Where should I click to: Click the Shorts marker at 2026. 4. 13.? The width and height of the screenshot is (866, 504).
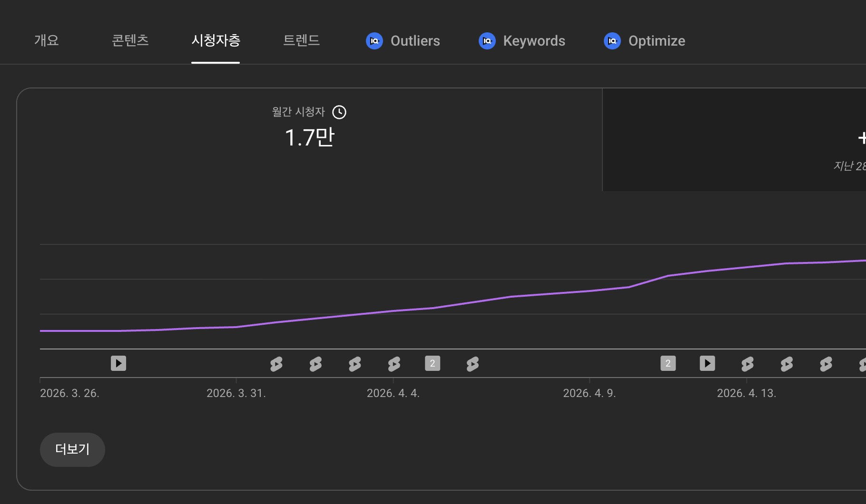tap(748, 364)
